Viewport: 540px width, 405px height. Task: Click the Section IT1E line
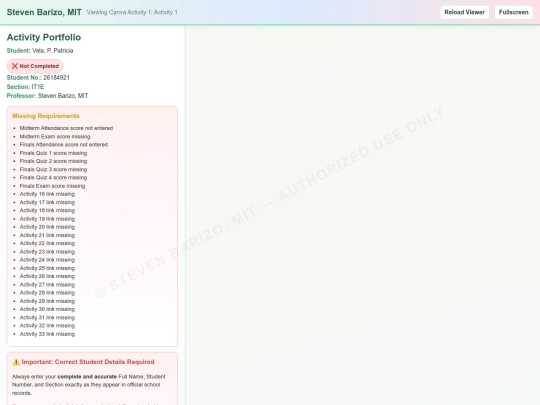click(25, 87)
